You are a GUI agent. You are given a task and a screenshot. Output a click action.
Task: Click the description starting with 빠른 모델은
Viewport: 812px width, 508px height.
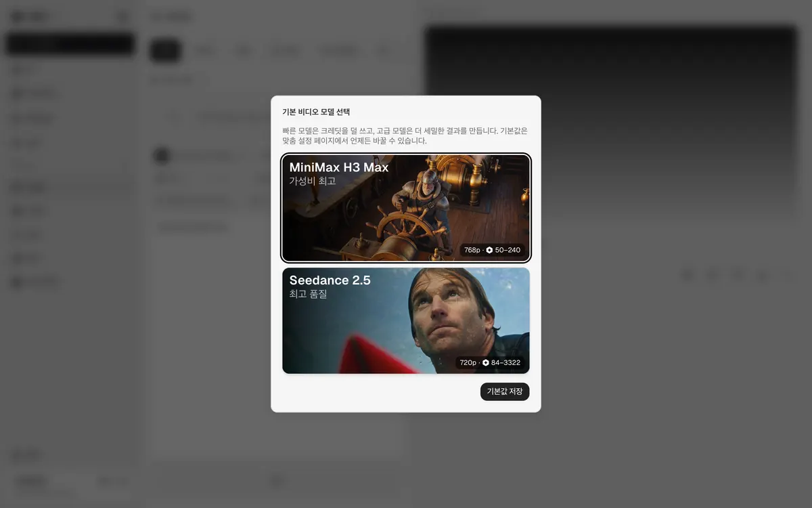pos(405,136)
